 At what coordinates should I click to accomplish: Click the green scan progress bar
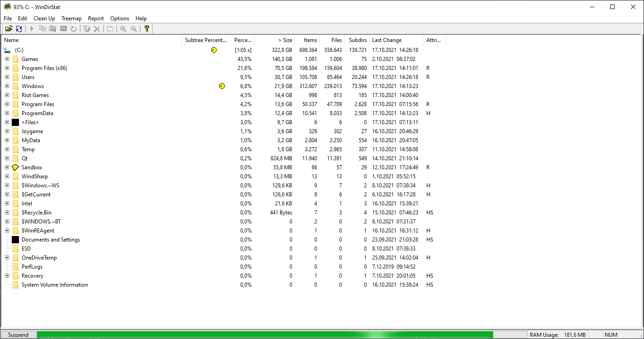point(265,335)
